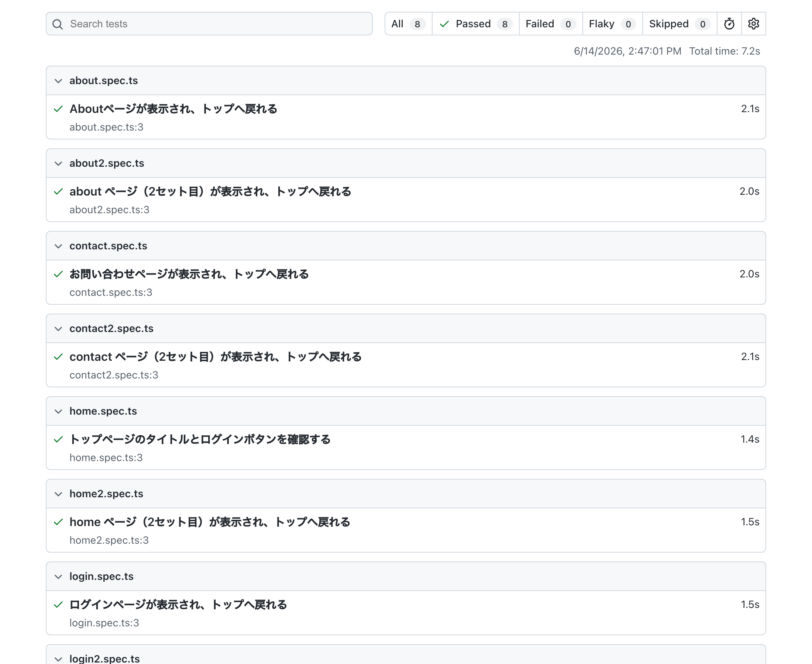Image resolution: width=812 pixels, height=664 pixels.
Task: Open test お問い合わせページが表示され、トップへ戻れる
Action: click(189, 274)
